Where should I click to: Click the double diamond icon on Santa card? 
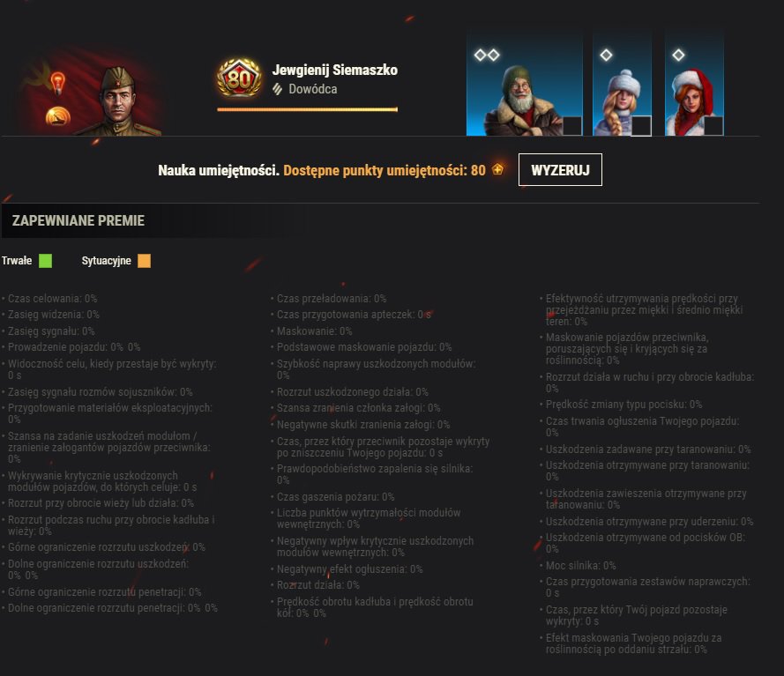[x=487, y=55]
